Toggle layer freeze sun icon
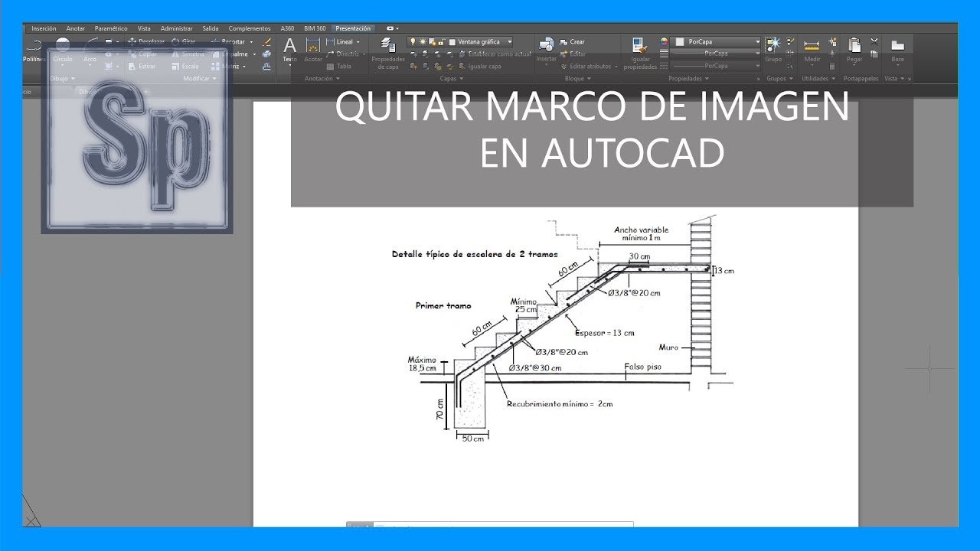This screenshot has height=551, width=980. coord(422,41)
